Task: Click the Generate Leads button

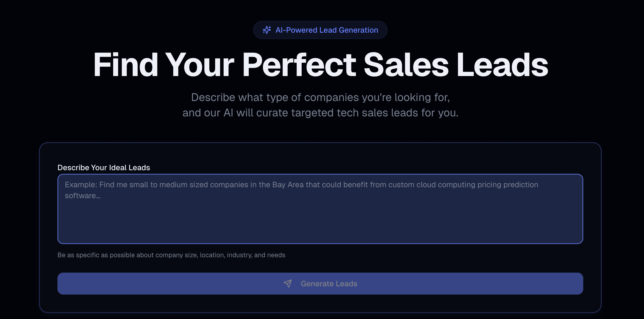Action: [x=320, y=284]
